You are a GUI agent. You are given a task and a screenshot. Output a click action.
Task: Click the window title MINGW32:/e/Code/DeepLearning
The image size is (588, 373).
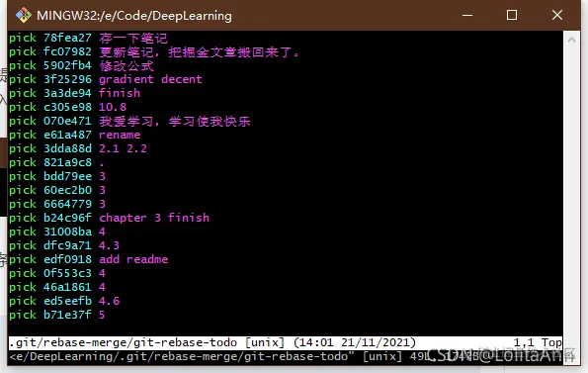click(134, 16)
